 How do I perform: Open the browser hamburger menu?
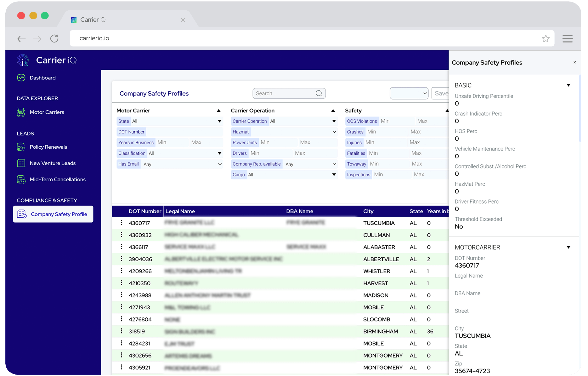[567, 38]
